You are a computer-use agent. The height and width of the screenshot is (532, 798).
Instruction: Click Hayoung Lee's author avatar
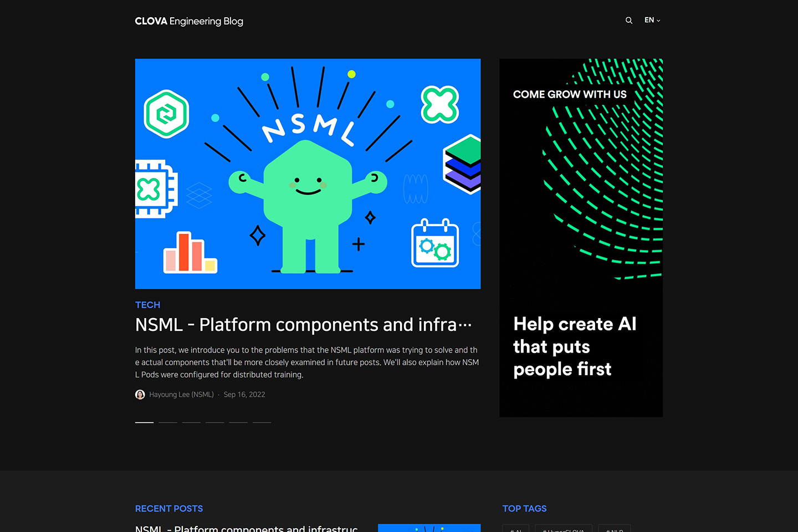point(140,395)
